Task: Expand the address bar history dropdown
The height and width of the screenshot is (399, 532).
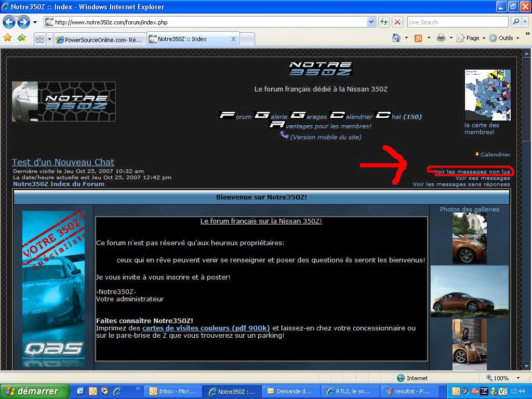Action: click(371, 22)
